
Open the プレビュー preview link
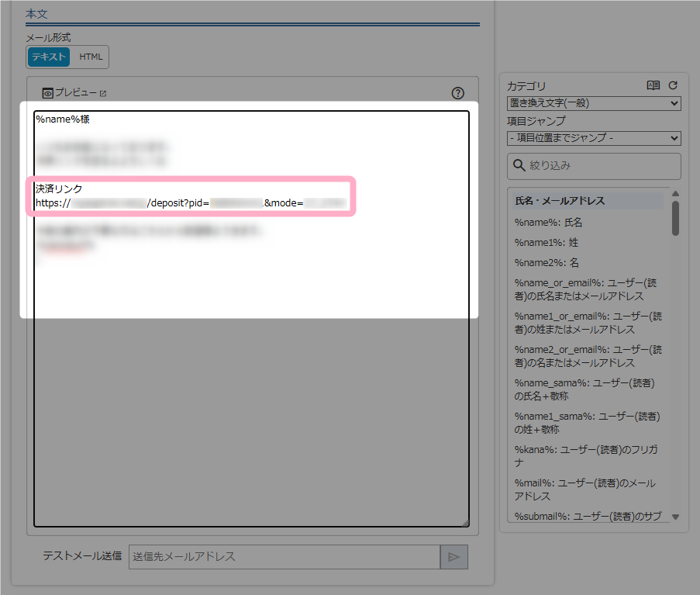click(x=75, y=92)
